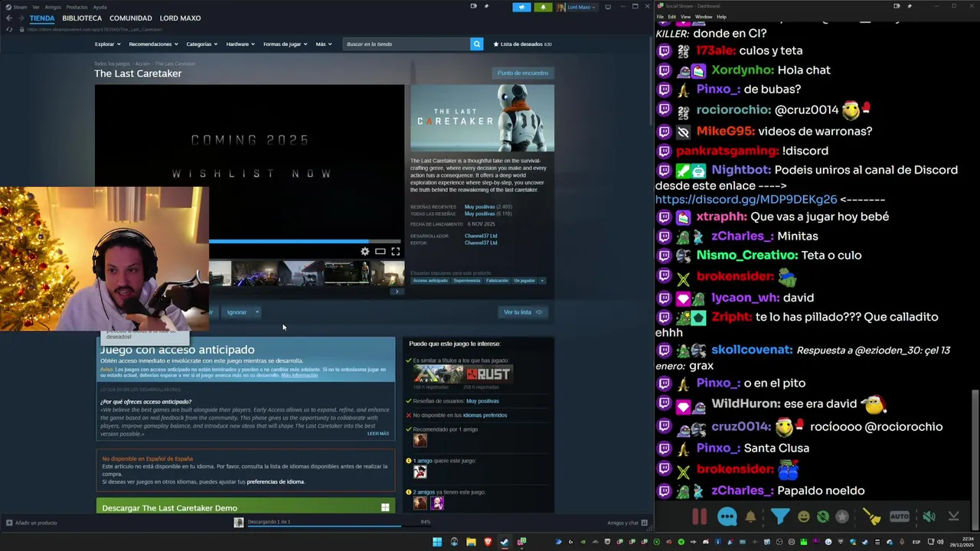Open Steam notifications bell
Viewport: 980px width, 551px height.
pos(543,7)
